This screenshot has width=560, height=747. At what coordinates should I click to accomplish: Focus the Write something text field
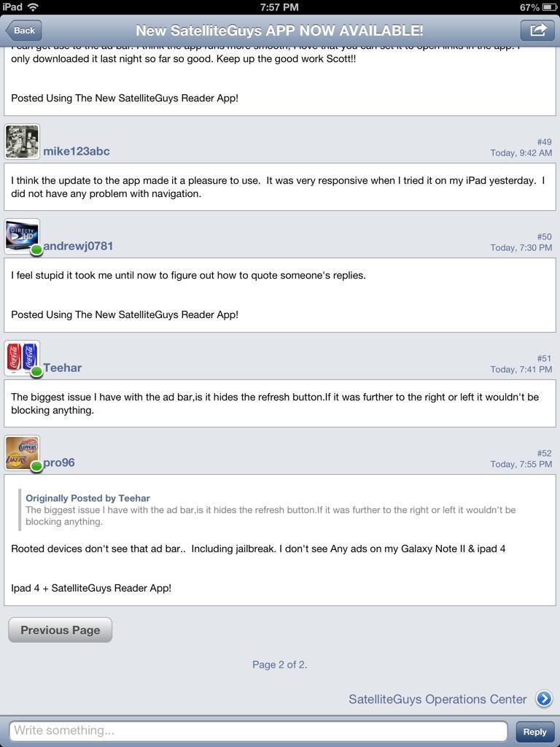pos(258,730)
